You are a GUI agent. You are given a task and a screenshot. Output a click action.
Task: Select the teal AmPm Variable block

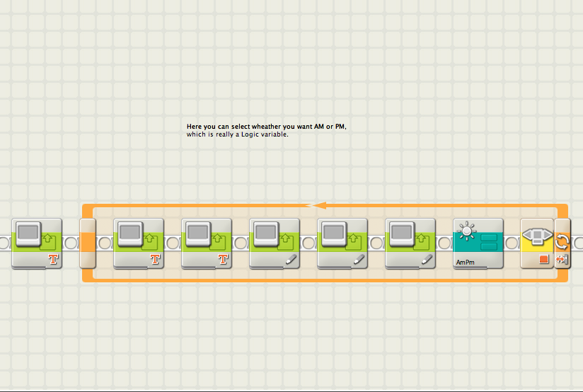478,243
